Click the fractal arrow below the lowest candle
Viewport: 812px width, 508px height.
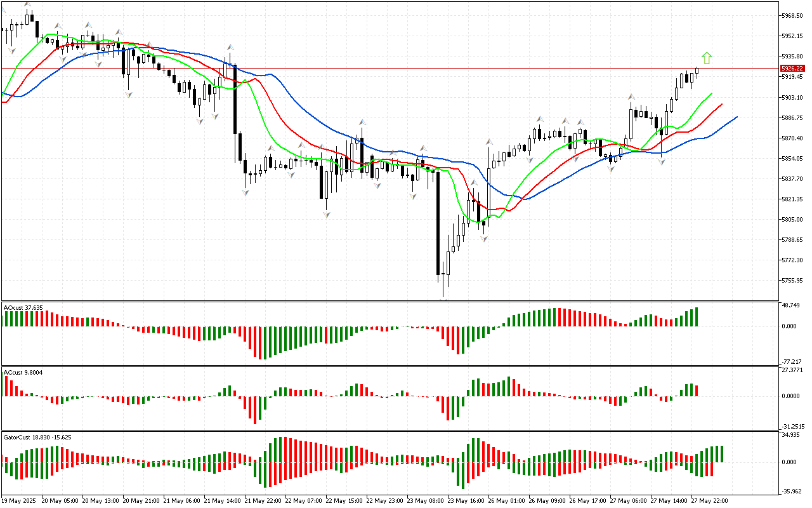pyautogui.click(x=444, y=298)
